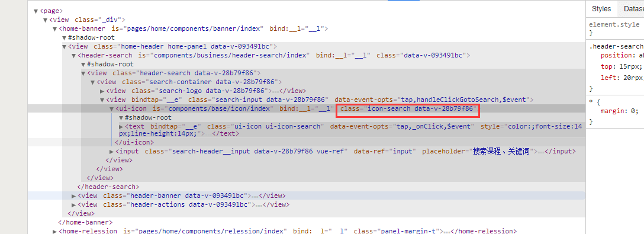Collapse the home-banner element arrow

(55, 29)
